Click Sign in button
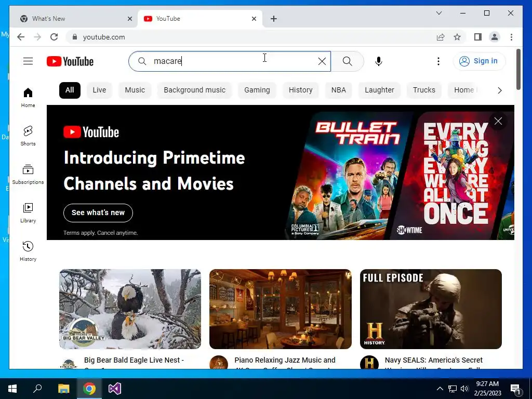 click(x=478, y=61)
